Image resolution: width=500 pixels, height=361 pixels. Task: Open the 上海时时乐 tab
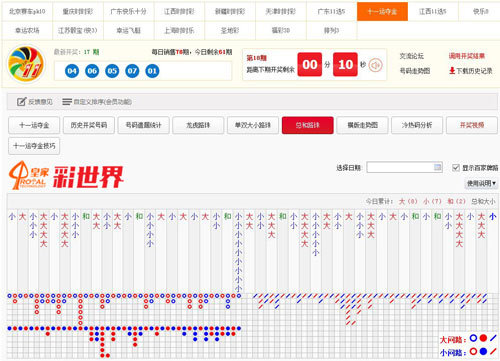[x=179, y=30]
